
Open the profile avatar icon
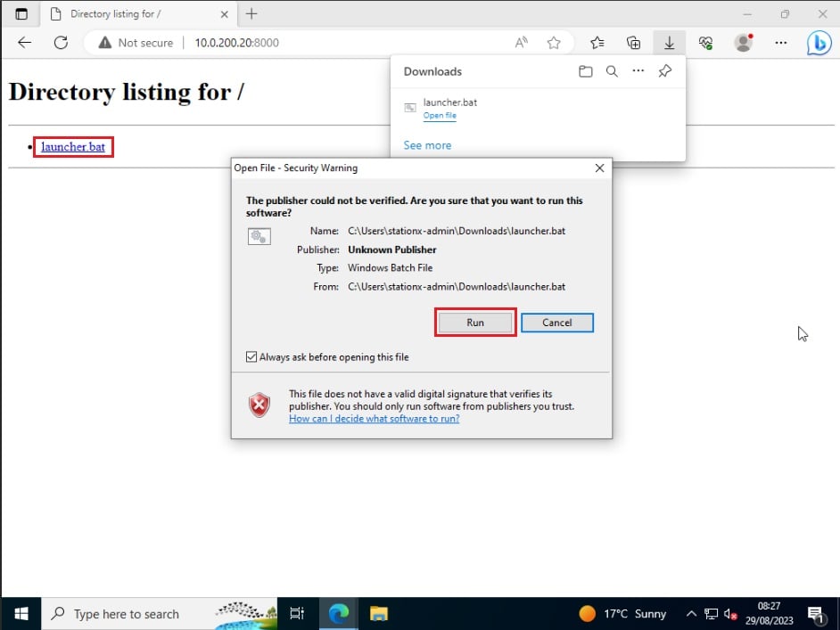click(x=744, y=42)
